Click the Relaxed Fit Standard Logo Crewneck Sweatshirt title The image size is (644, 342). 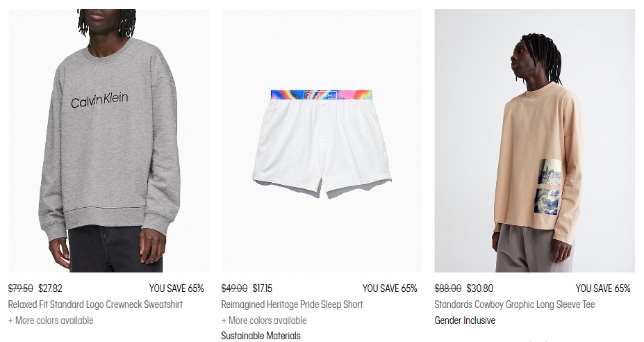[95, 304]
